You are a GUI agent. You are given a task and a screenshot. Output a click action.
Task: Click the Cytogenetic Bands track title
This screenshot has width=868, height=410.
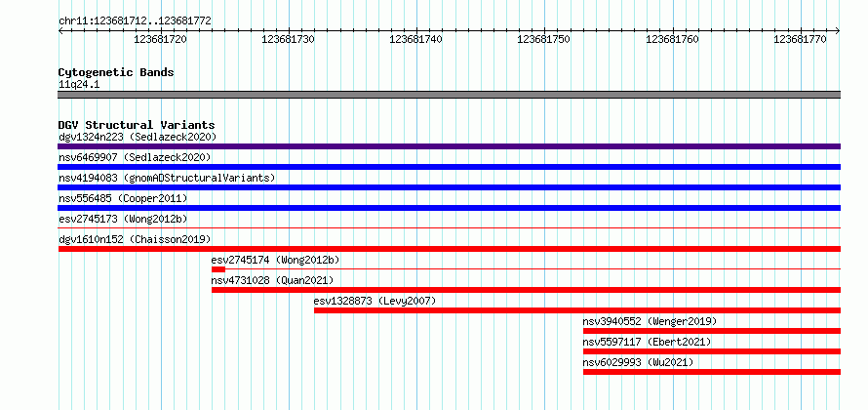tap(116, 72)
